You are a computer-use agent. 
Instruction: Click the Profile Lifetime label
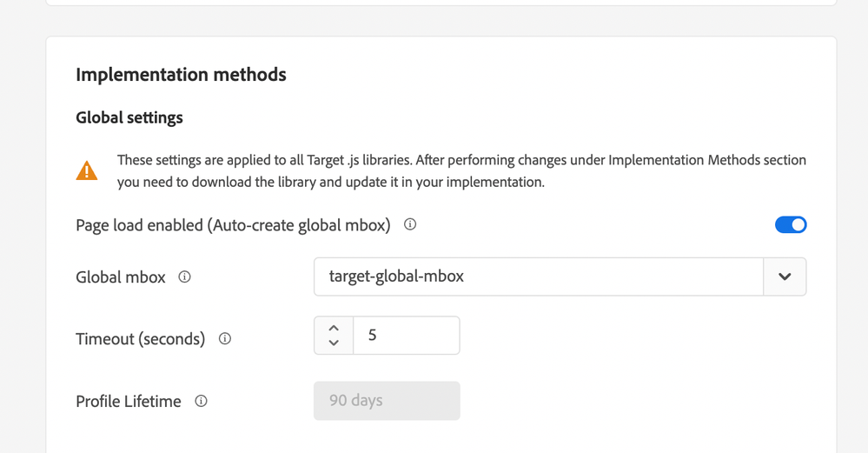(x=129, y=402)
